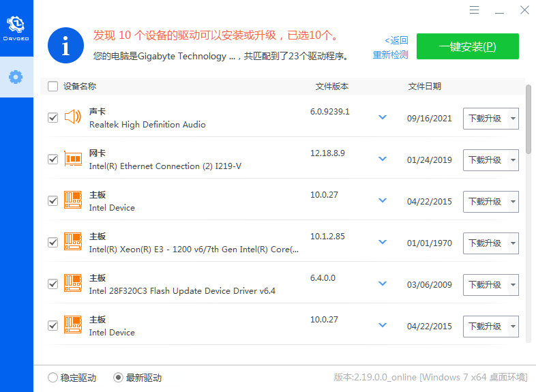Toggle the select-all 设备名称 checkbox
Viewport: 536px width, 392px height.
click(53, 86)
